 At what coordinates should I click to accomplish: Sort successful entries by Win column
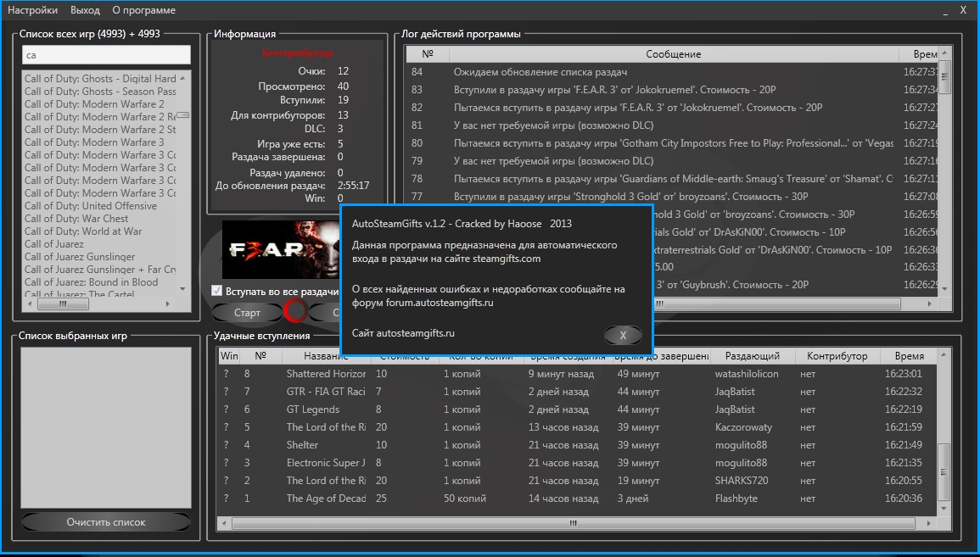[x=229, y=356]
